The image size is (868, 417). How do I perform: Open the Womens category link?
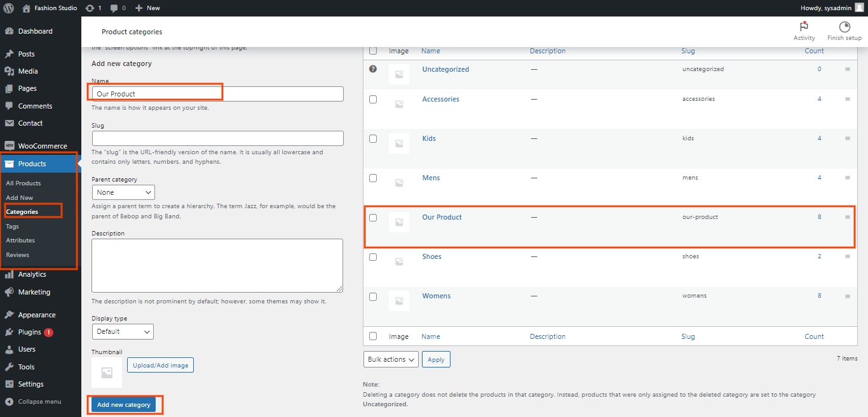tap(436, 296)
